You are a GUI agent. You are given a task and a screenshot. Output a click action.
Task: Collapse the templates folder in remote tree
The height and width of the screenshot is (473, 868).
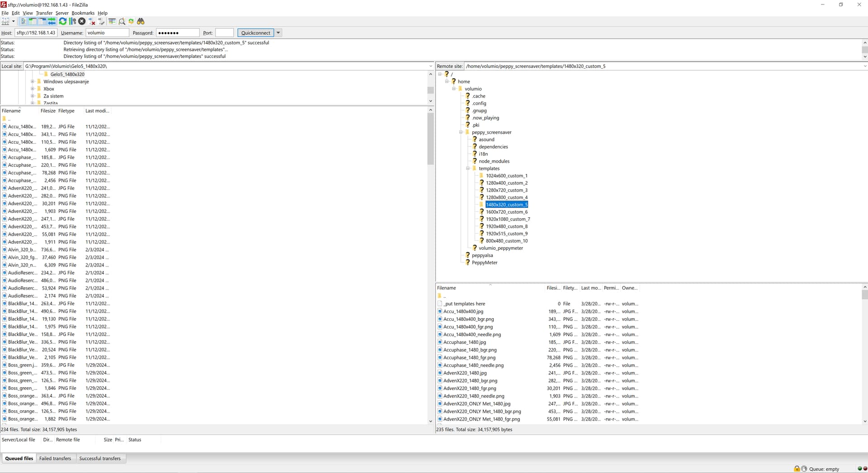tap(468, 169)
